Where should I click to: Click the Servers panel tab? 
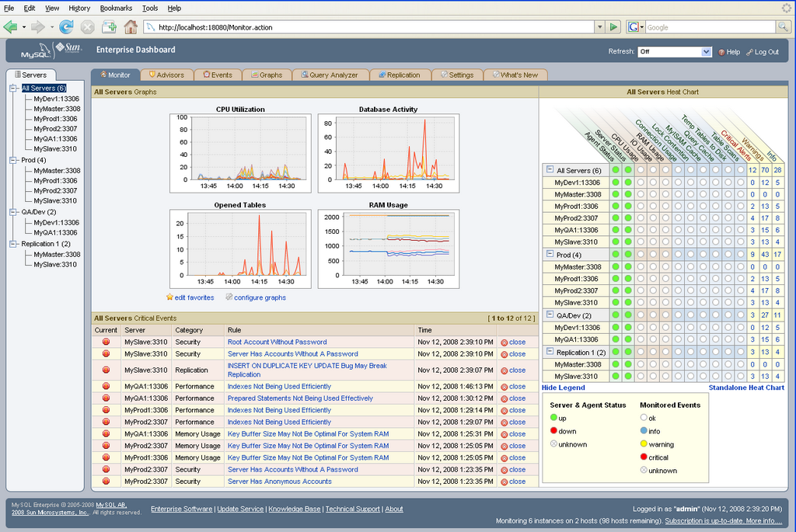[x=30, y=75]
